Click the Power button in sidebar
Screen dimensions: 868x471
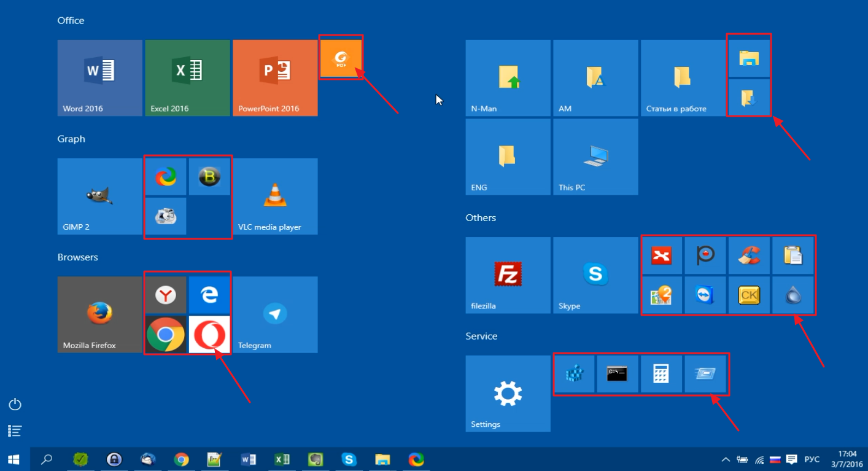[15, 404]
